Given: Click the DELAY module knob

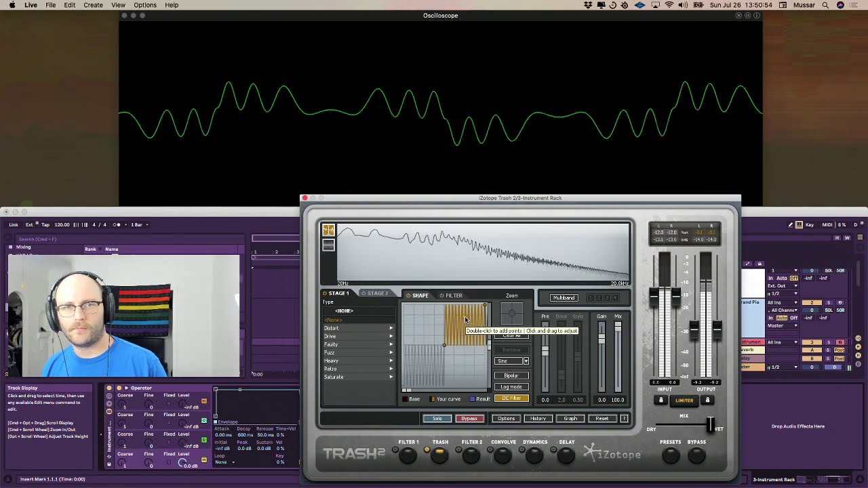Looking at the screenshot, I should point(566,455).
